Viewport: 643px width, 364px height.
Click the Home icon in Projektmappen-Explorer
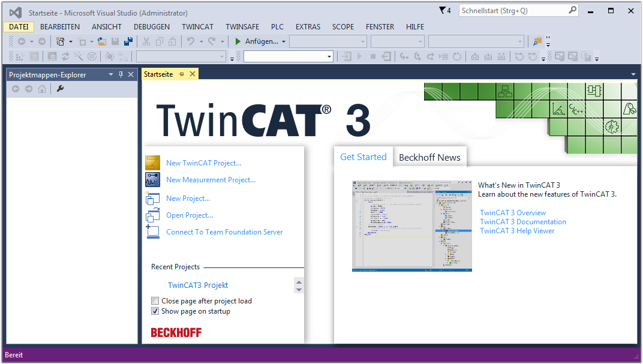(41, 88)
